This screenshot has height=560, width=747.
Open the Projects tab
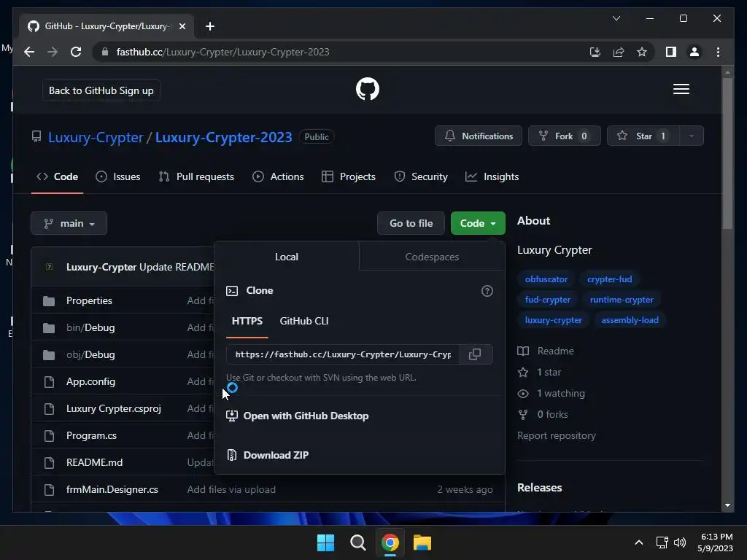349,176
